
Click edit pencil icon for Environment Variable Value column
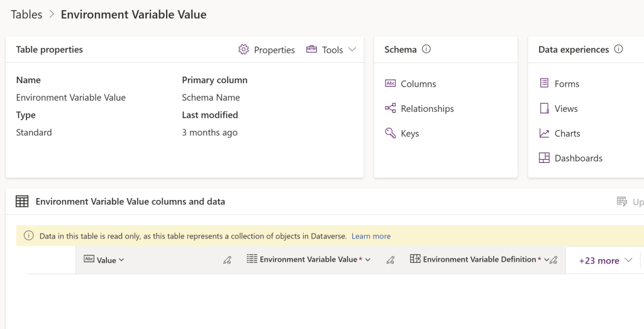(x=390, y=260)
